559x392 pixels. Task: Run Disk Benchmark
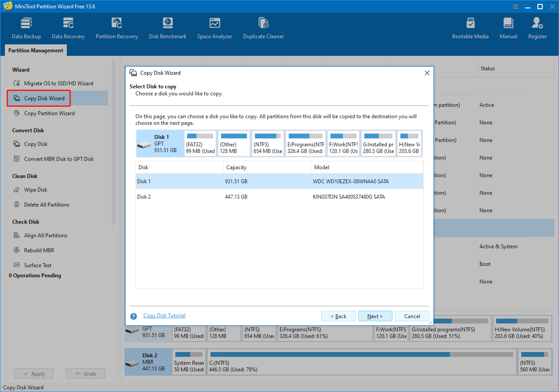[168, 29]
